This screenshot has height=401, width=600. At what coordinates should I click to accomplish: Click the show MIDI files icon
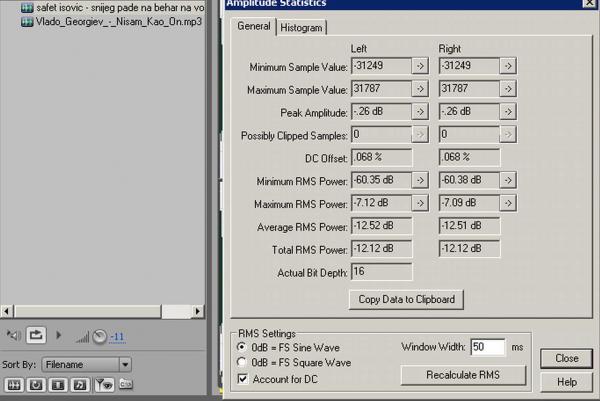click(80, 384)
